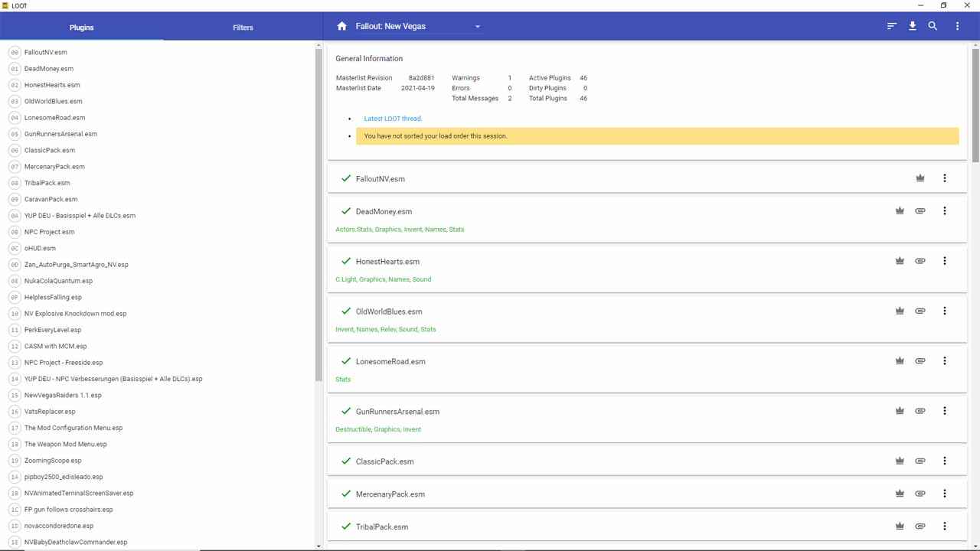Image resolution: width=980 pixels, height=551 pixels.
Task: Click the unsorted load order warning message
Action: coord(657,135)
